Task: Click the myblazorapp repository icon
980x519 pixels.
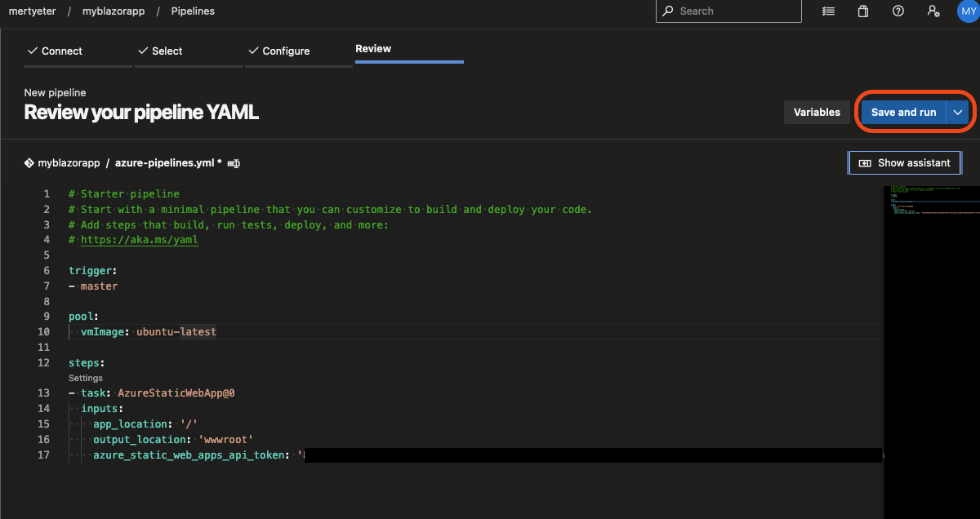Action: [29, 163]
